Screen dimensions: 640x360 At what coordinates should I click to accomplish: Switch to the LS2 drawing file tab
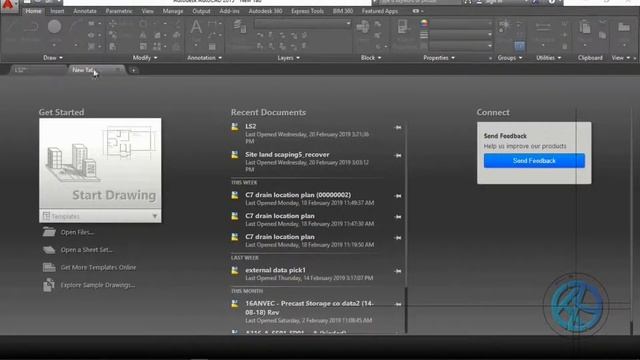point(38,70)
